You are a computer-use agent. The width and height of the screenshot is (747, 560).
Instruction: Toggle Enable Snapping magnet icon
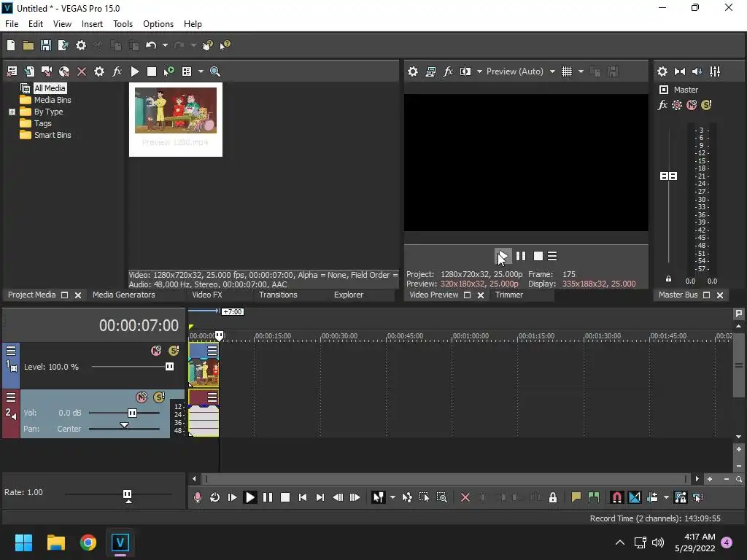point(616,497)
